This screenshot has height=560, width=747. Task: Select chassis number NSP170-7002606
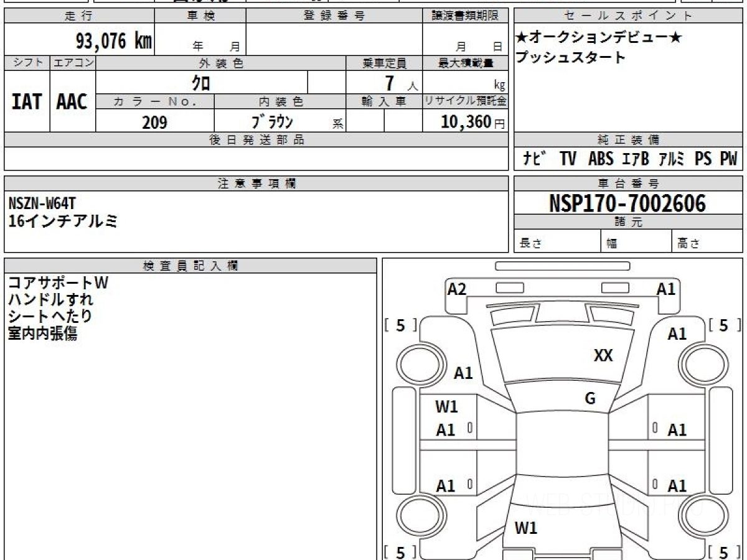(x=627, y=203)
